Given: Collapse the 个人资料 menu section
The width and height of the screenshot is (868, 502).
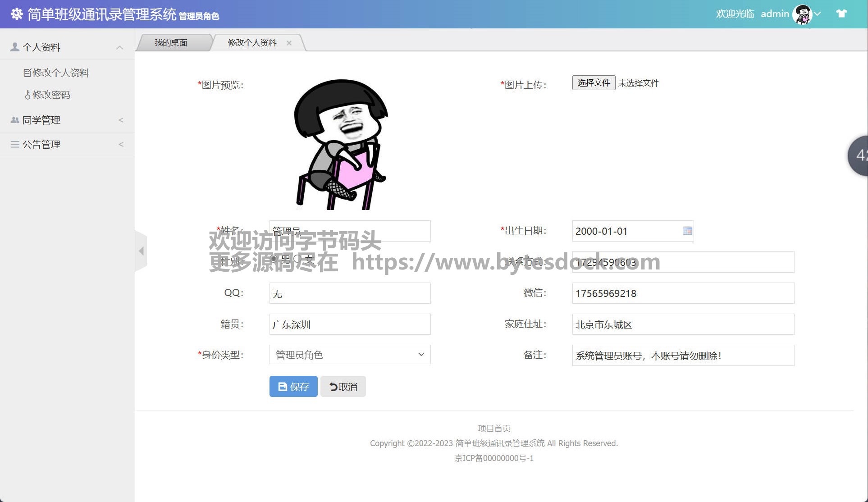Looking at the screenshot, I should click(x=68, y=47).
